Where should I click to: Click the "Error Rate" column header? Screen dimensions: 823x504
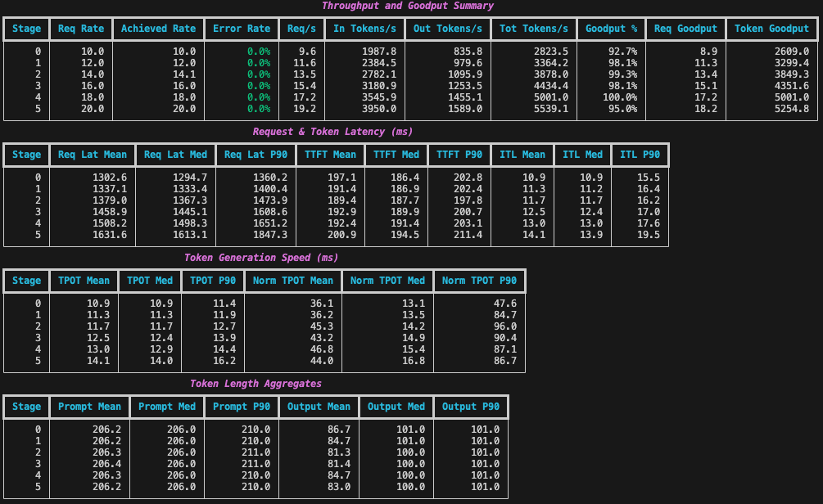click(x=242, y=29)
